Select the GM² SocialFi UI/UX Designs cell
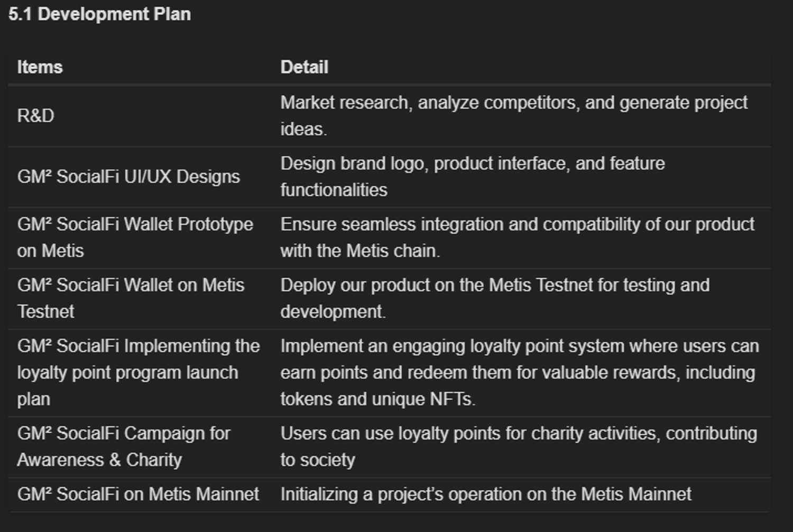The width and height of the screenshot is (793, 532). click(x=128, y=177)
